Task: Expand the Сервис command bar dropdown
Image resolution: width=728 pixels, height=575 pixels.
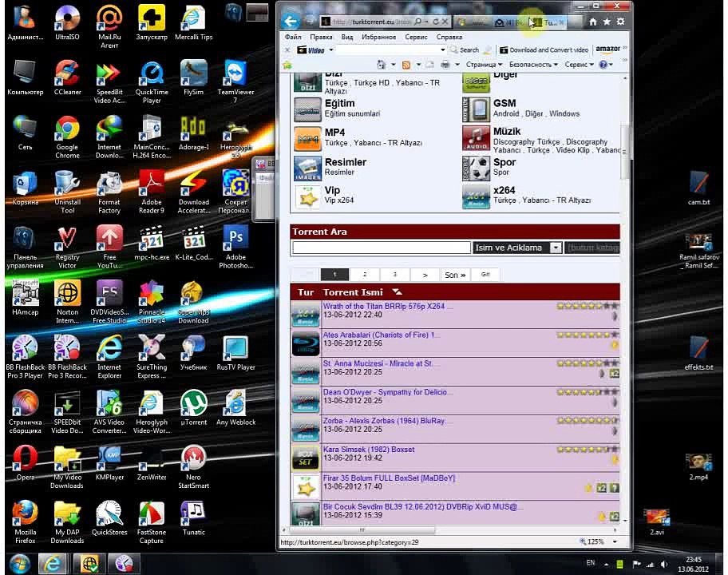Action: [579, 65]
